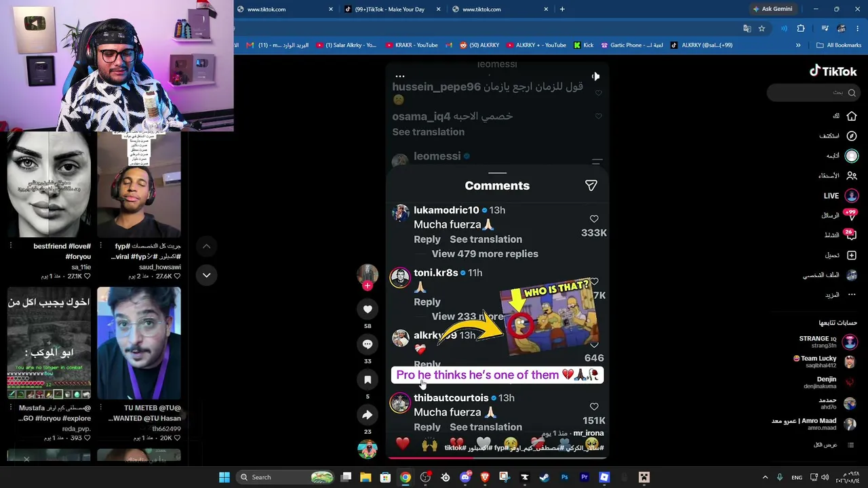Open the Windows Start menu

tap(224, 477)
